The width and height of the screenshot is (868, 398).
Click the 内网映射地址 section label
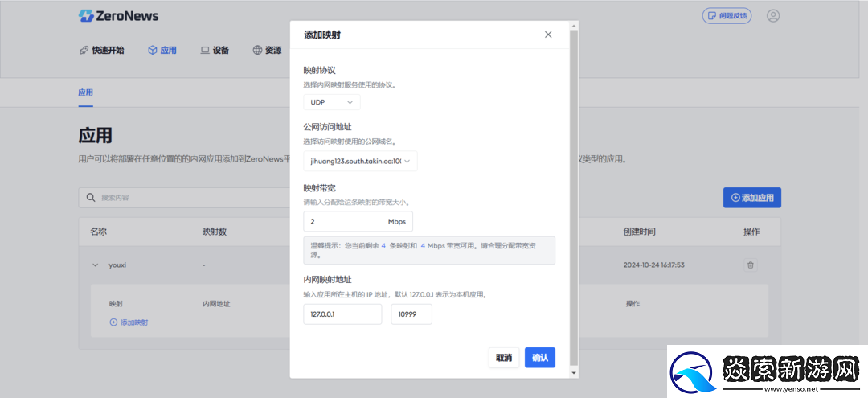(x=327, y=280)
